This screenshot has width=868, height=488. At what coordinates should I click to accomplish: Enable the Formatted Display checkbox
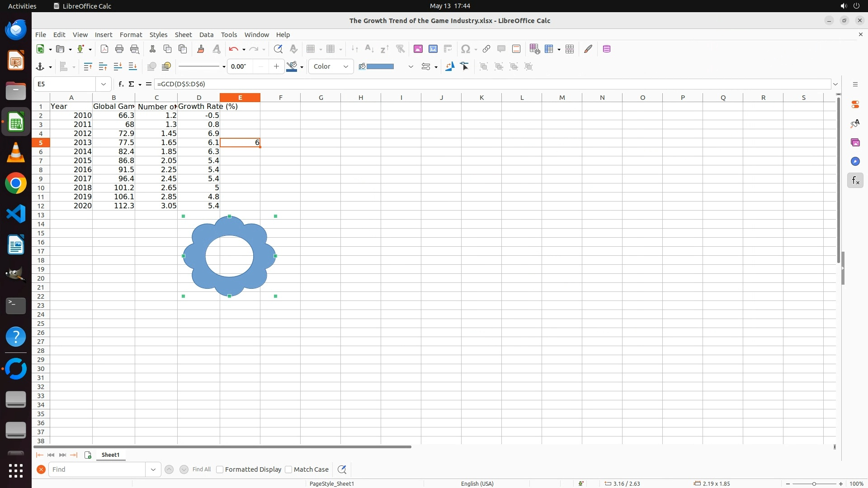[220, 469]
